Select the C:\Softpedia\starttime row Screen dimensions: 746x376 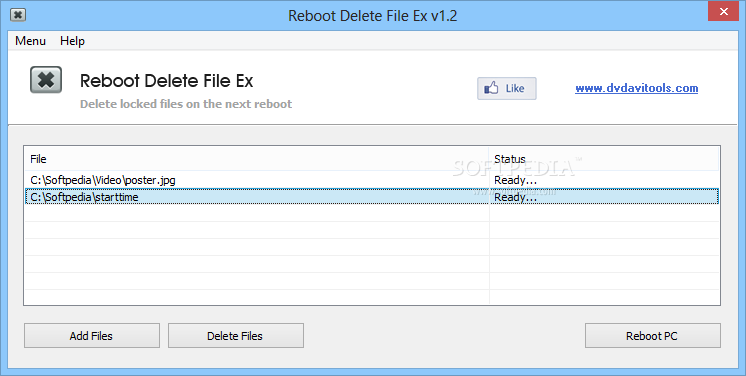coord(371,197)
